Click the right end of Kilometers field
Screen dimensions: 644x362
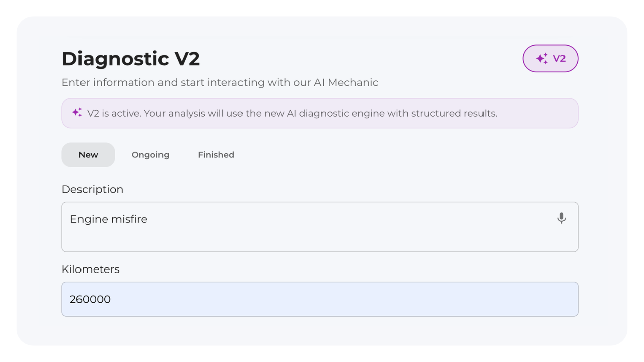coord(563,299)
